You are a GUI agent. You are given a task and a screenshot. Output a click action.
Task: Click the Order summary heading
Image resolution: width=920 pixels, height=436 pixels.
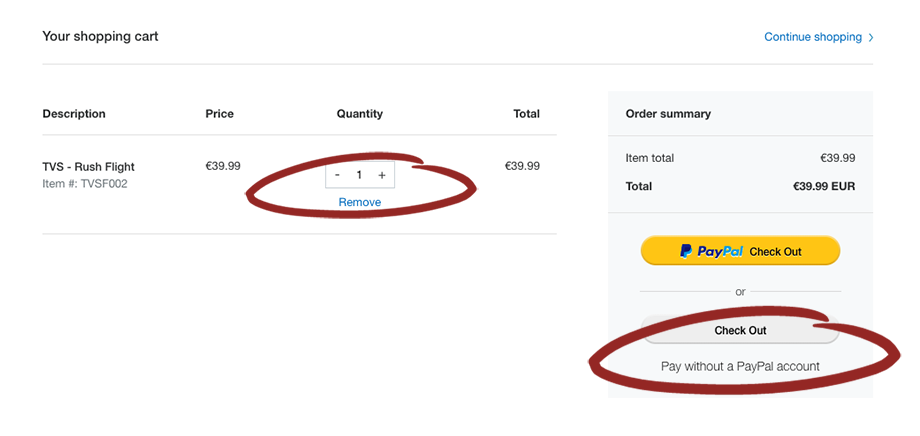point(668,114)
